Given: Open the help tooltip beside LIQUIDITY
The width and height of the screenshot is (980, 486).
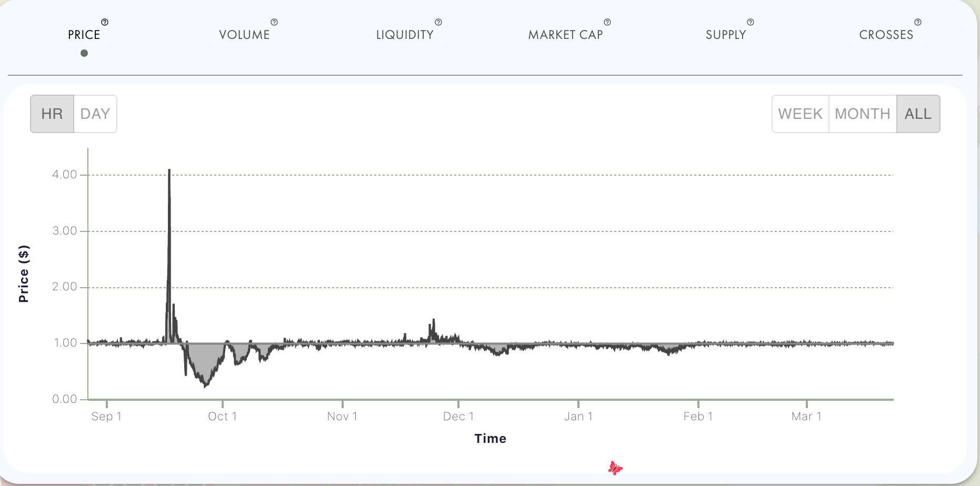Looking at the screenshot, I should coord(438,22).
